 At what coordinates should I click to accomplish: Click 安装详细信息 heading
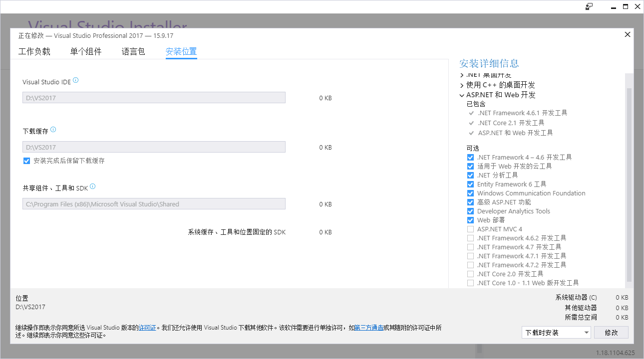pos(489,63)
